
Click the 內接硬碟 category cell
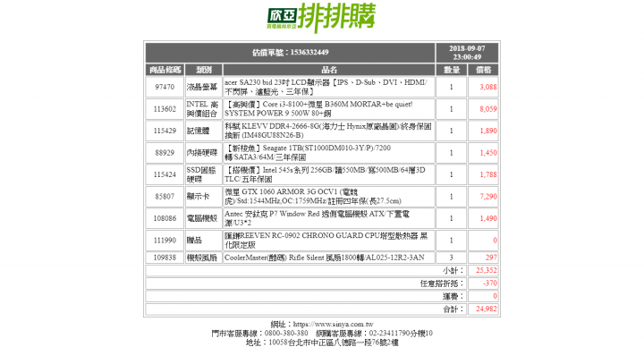pos(204,153)
